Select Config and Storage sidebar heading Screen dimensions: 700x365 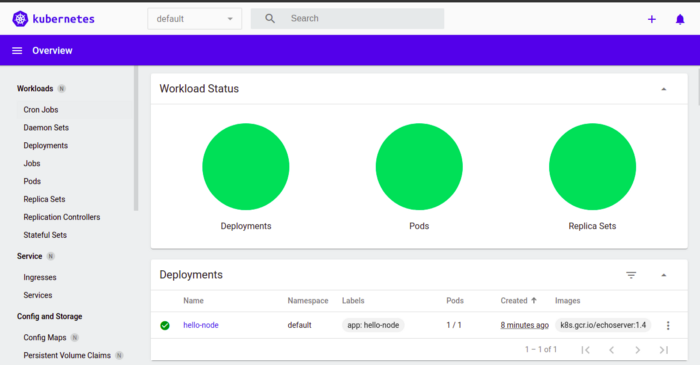[x=50, y=316]
